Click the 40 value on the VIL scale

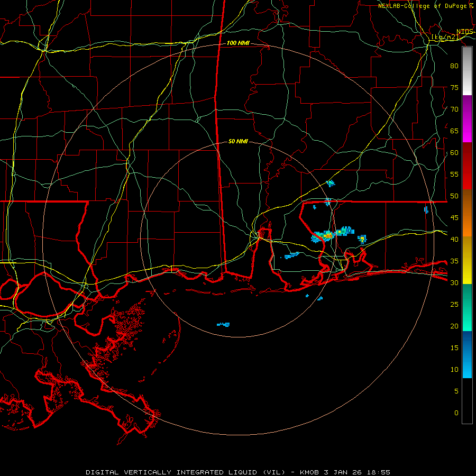[454, 240]
